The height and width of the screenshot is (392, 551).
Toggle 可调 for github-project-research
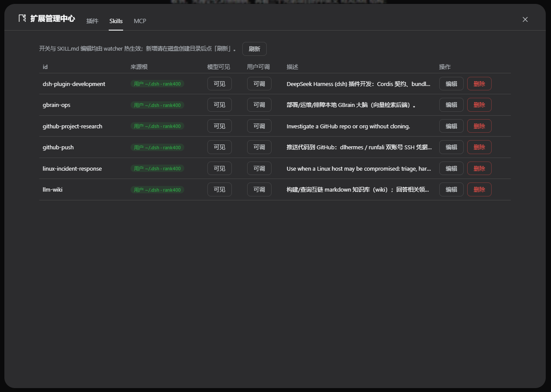click(x=259, y=126)
